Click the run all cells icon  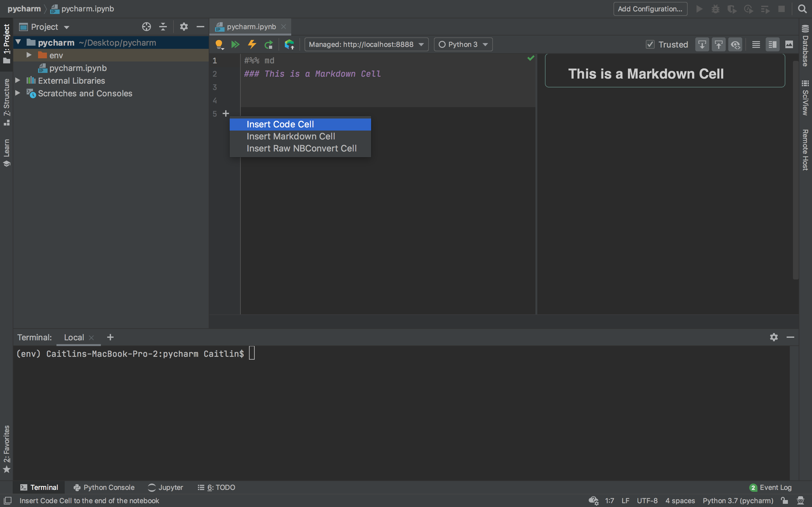pyautogui.click(x=235, y=44)
